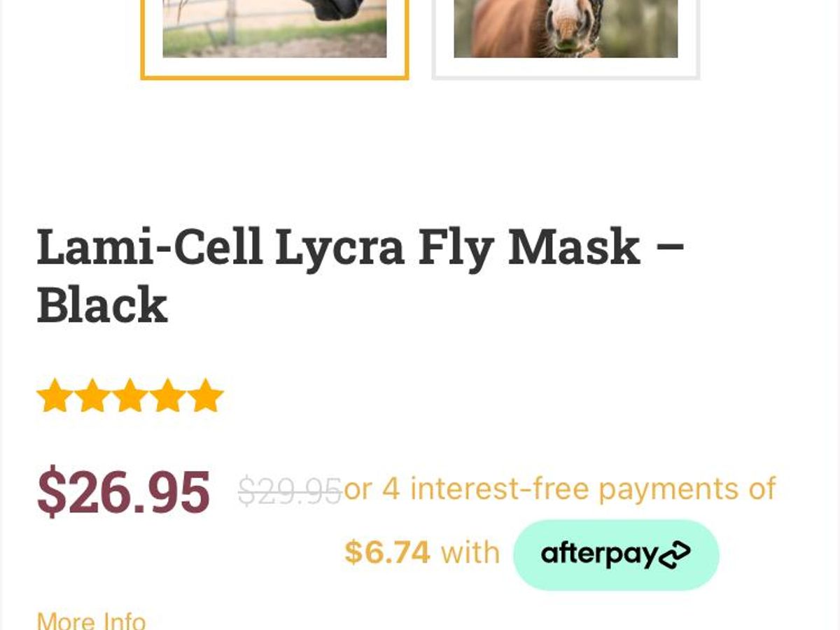Click the second gold rating star
The height and width of the screenshot is (630, 840).
point(92,396)
